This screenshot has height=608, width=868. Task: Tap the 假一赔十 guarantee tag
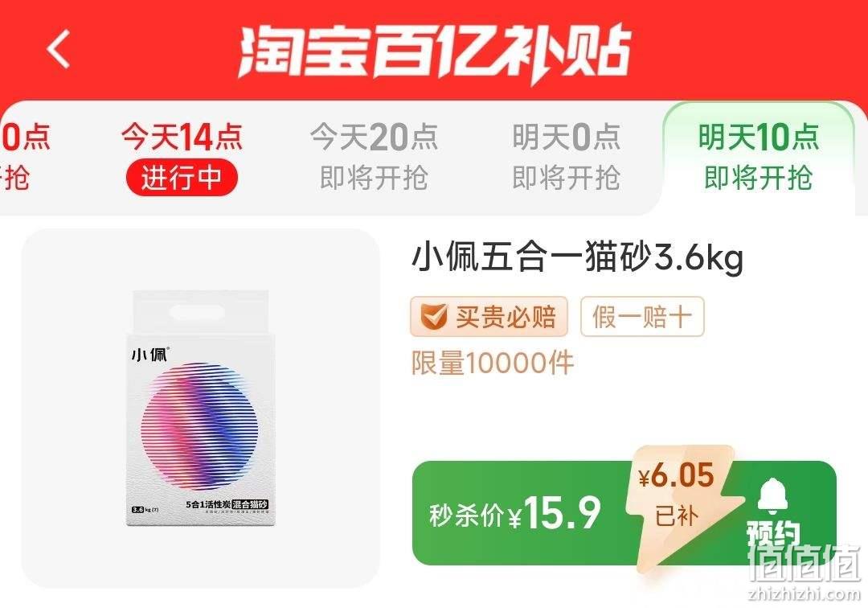point(642,317)
